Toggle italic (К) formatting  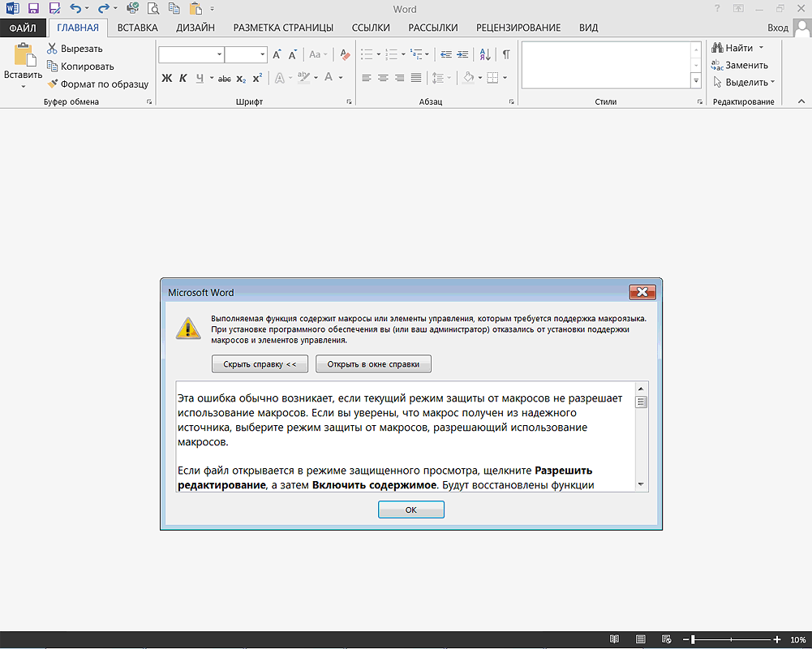pyautogui.click(x=183, y=78)
